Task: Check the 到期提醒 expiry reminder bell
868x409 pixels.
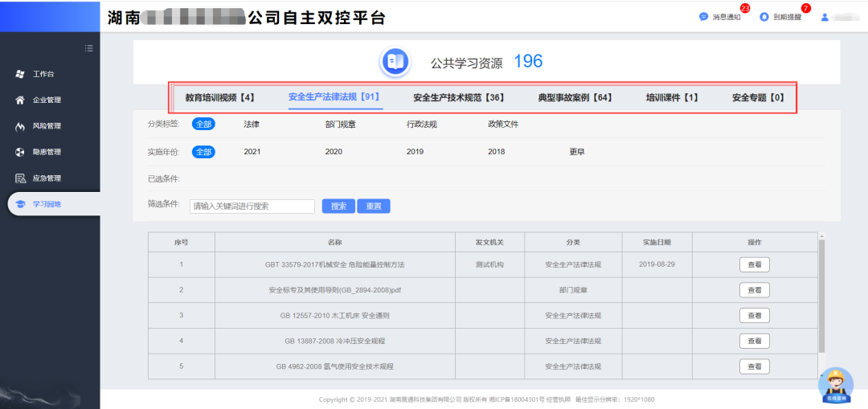Action: tap(764, 17)
